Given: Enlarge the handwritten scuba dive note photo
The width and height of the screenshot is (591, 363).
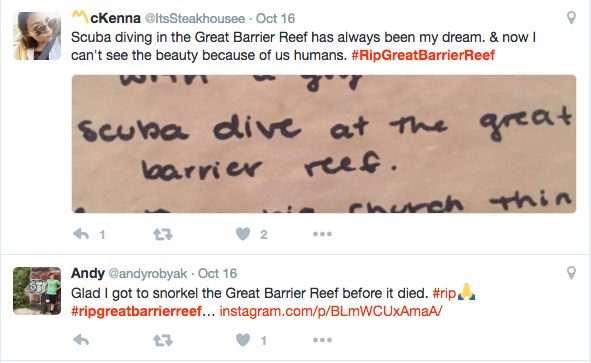Looking at the screenshot, I should coord(324,144).
